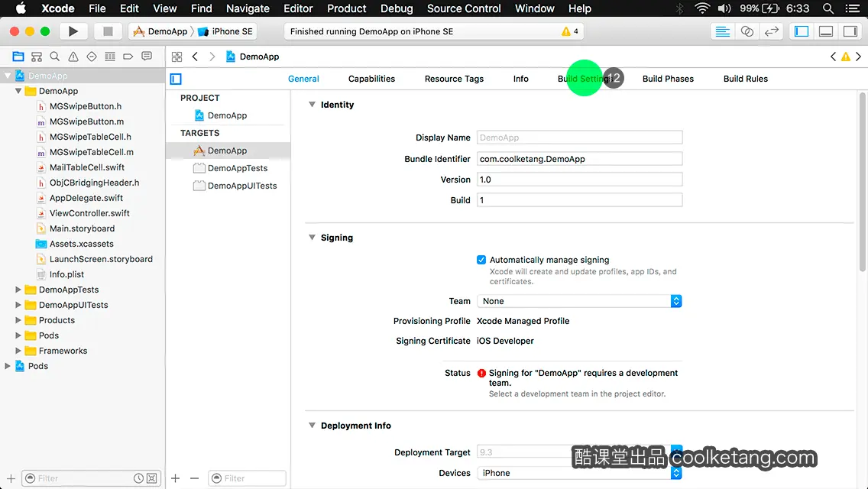This screenshot has width=868, height=489.
Task: Click the warning count in activity bar
Action: (570, 31)
